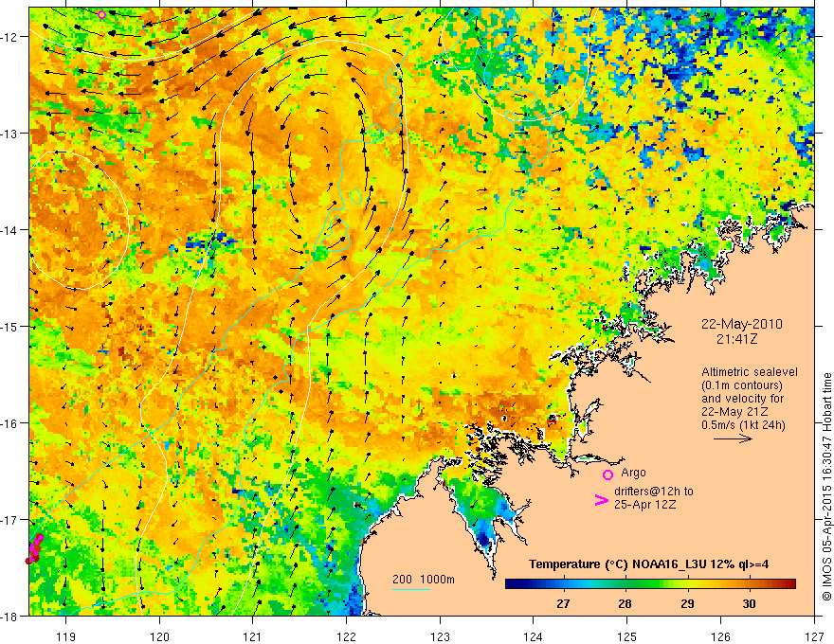Click the '120' longitude axis label
The image size is (834, 644).
tap(159, 636)
